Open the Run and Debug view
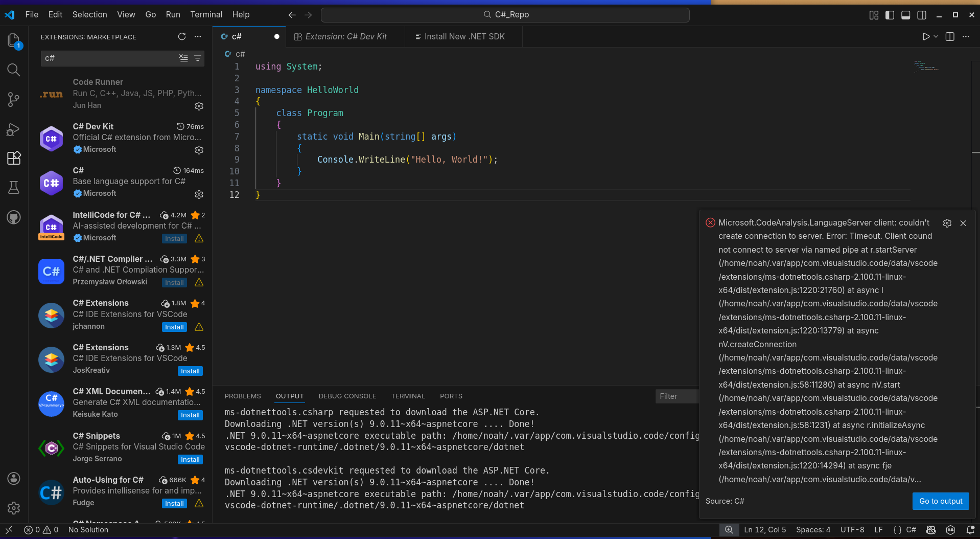Image resolution: width=980 pixels, height=539 pixels. (x=14, y=129)
